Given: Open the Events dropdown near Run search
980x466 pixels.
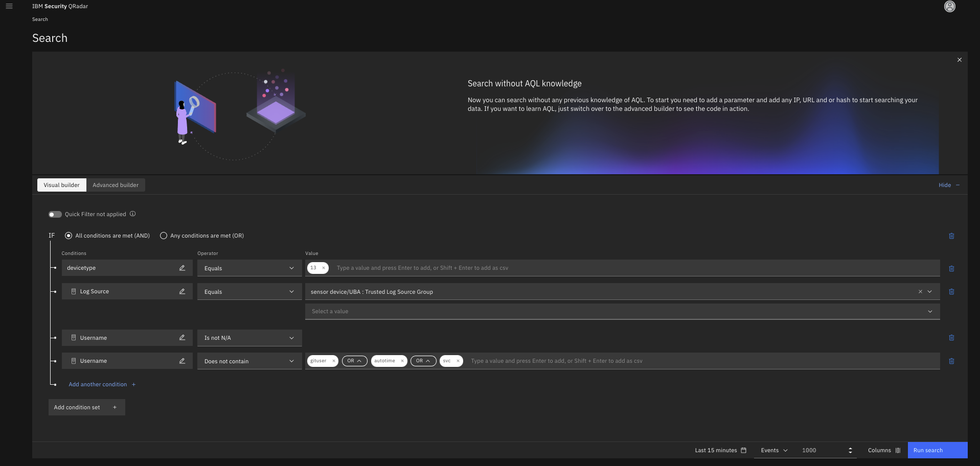Looking at the screenshot, I should click(773, 450).
